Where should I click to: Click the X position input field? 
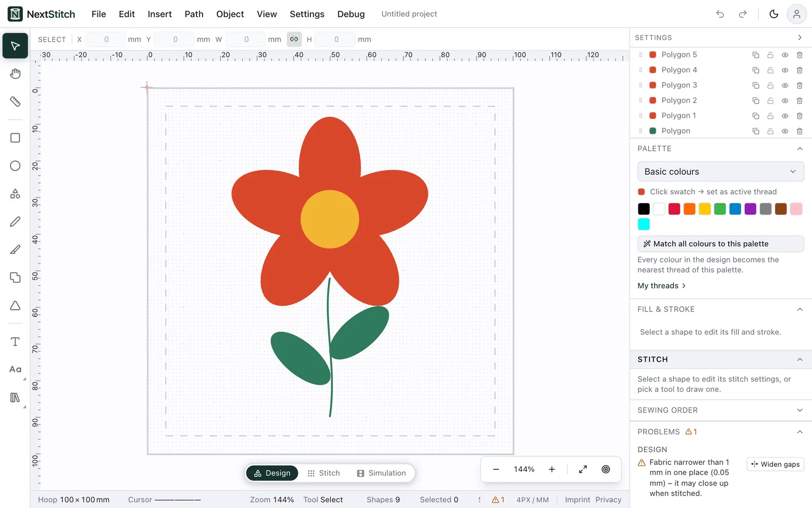pos(106,39)
